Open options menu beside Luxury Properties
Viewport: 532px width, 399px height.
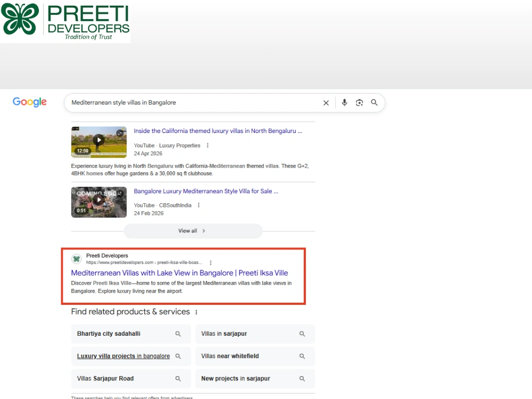click(207, 146)
